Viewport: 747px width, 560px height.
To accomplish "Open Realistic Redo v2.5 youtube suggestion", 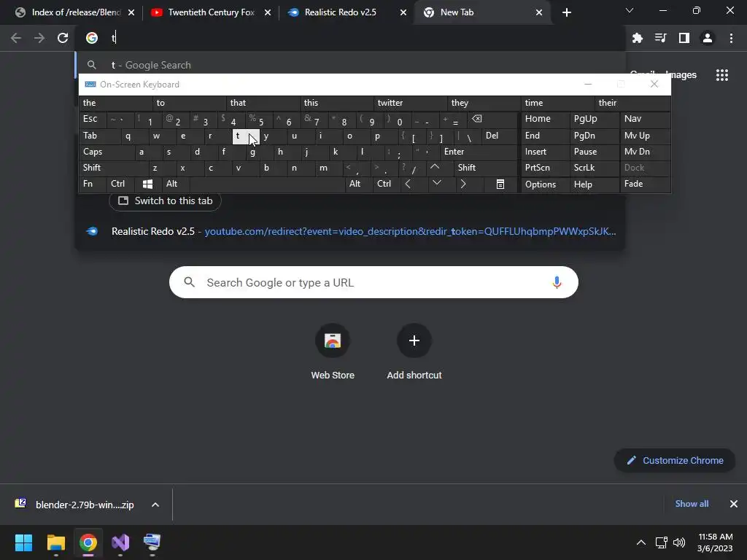I will click(350, 231).
